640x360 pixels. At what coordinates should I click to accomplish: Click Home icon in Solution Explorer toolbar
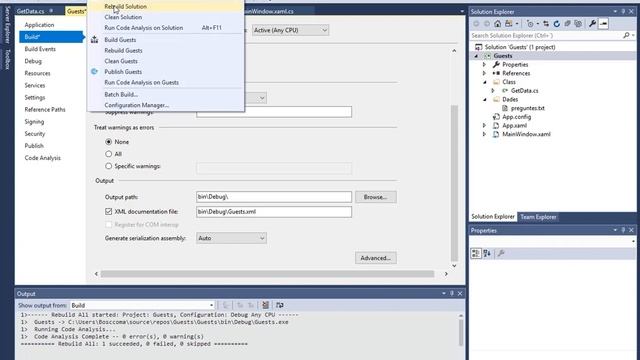[x=497, y=24]
